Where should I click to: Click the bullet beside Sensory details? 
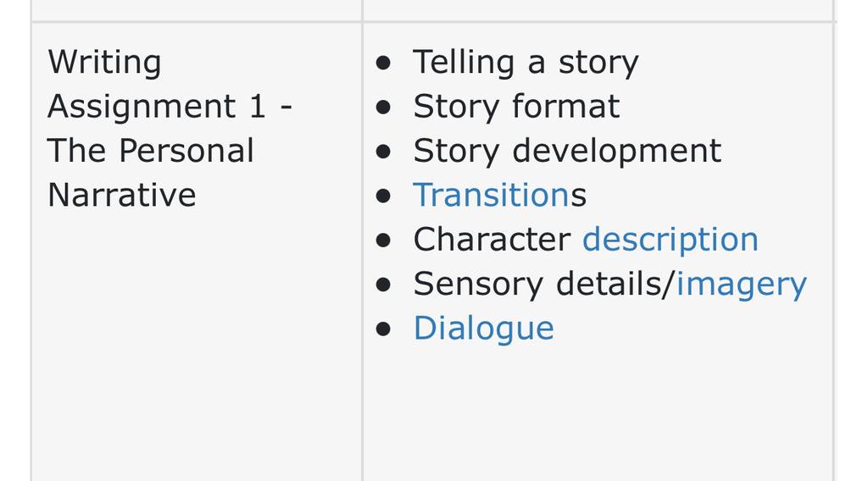tap(383, 285)
